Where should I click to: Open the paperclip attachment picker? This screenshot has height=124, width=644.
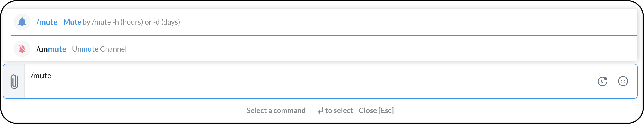coord(14,82)
